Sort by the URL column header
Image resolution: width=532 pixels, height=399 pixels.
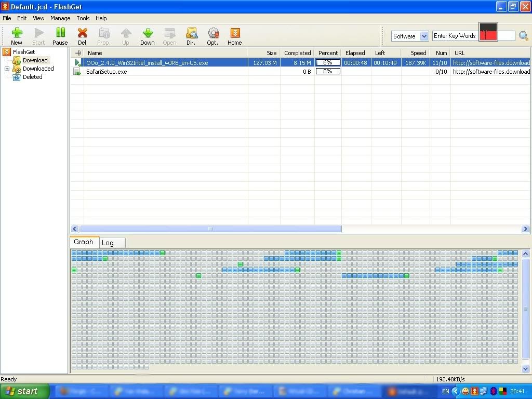(x=490, y=53)
